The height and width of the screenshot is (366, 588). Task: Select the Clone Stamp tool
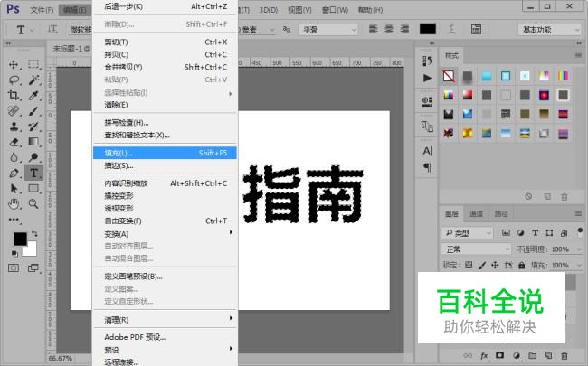click(14, 127)
